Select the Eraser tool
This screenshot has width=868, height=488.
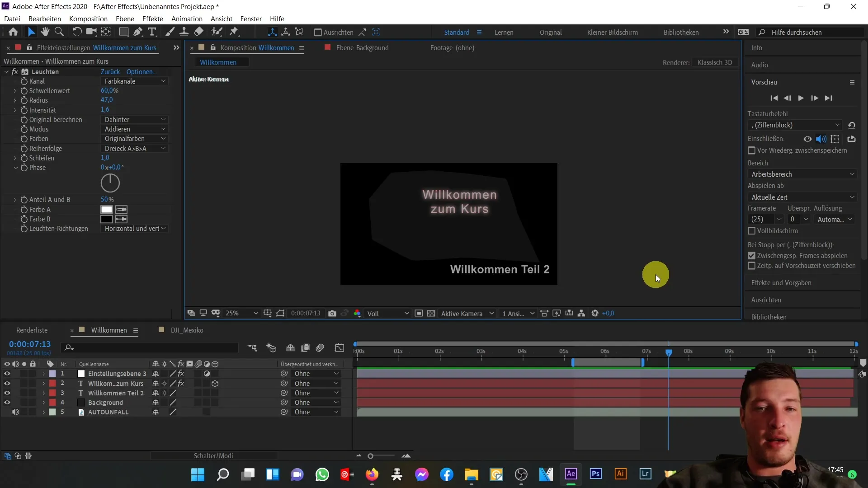coord(198,32)
